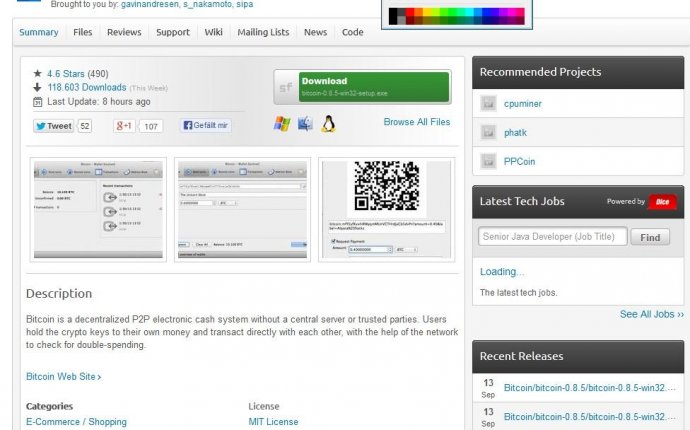Go to the Support tab
690x430 pixels.
(x=172, y=32)
